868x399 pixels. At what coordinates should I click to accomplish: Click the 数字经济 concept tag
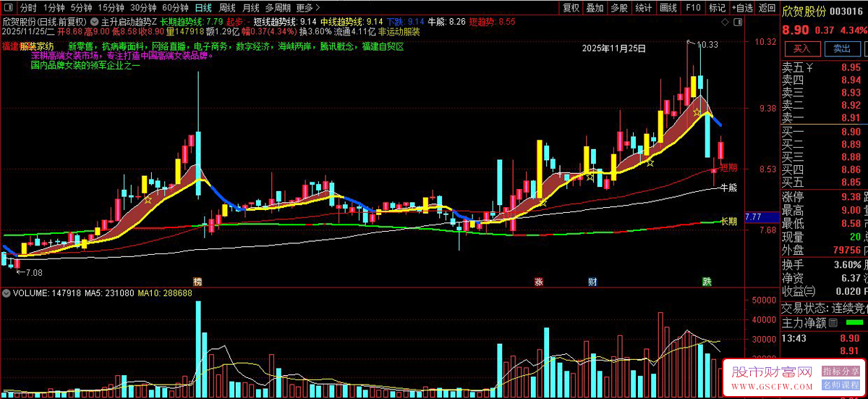pyautogui.click(x=252, y=46)
